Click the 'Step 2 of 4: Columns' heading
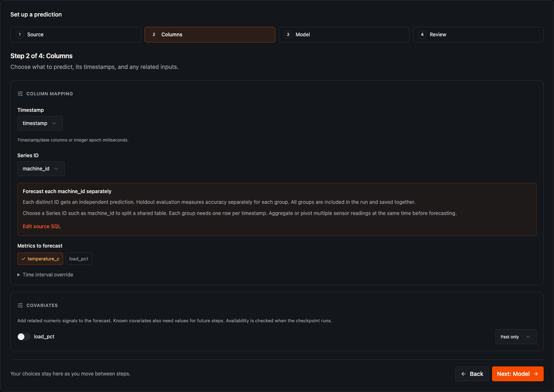The width and height of the screenshot is (554, 392). [x=41, y=56]
